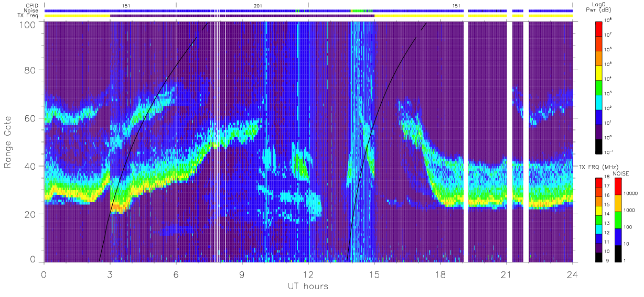Viewport: 644px width, 297px height.
Task: Click green segment of Lag0 power colorbar
Action: click(x=599, y=86)
